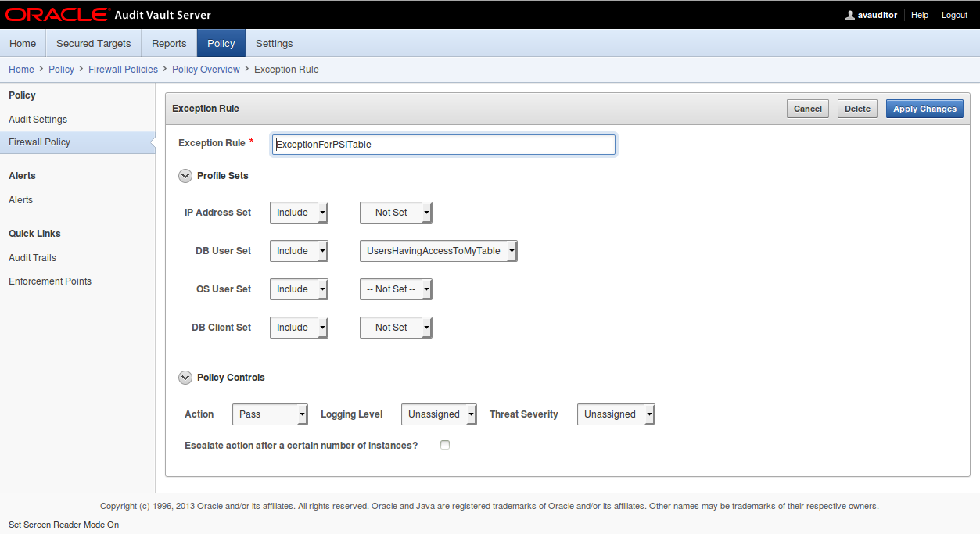Enable escalate action after instances checkbox
Image resolution: width=980 pixels, height=534 pixels.
pos(445,445)
